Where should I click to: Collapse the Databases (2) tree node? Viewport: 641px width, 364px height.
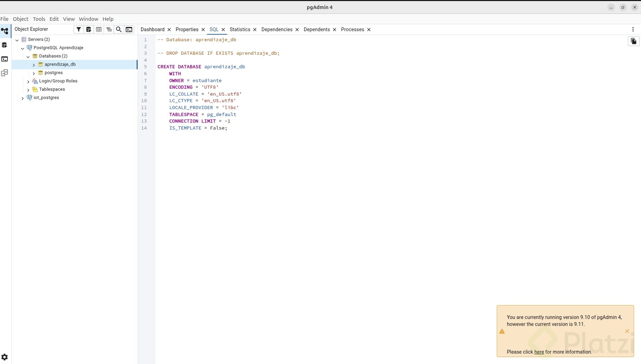tap(28, 56)
